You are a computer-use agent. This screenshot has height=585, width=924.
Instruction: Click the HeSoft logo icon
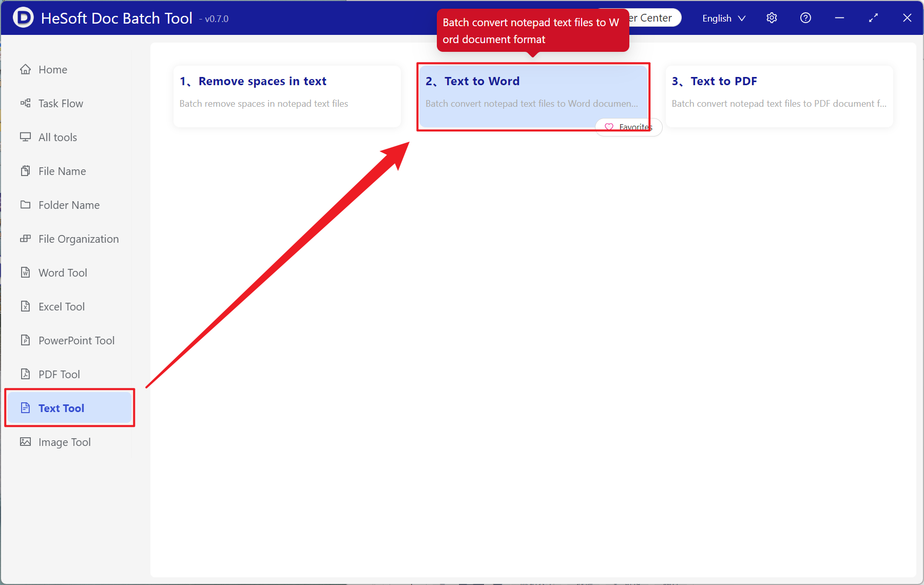click(23, 18)
